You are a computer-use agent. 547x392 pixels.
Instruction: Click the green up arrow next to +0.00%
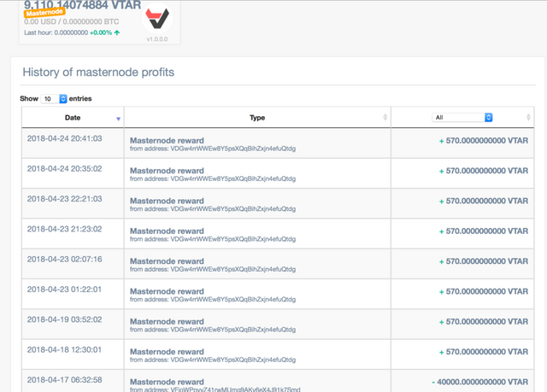117,32
